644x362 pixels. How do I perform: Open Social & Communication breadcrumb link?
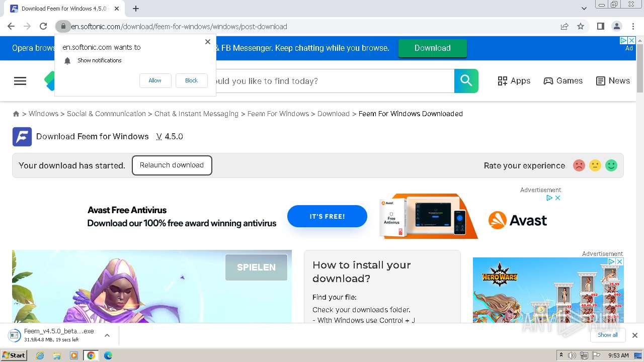[106, 114]
